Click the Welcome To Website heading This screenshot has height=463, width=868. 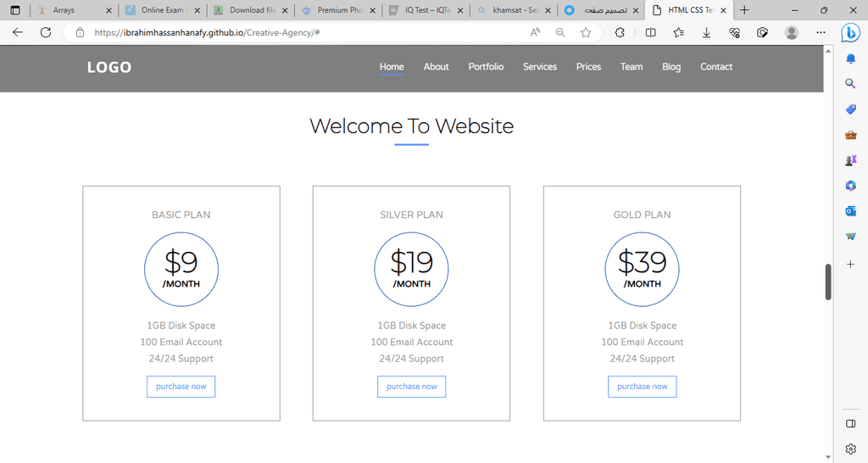(411, 126)
